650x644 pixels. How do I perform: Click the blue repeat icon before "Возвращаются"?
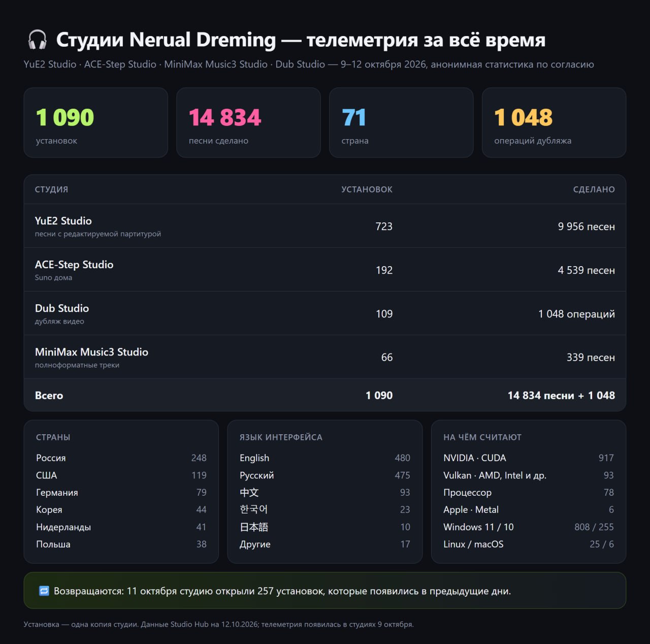coord(44,591)
